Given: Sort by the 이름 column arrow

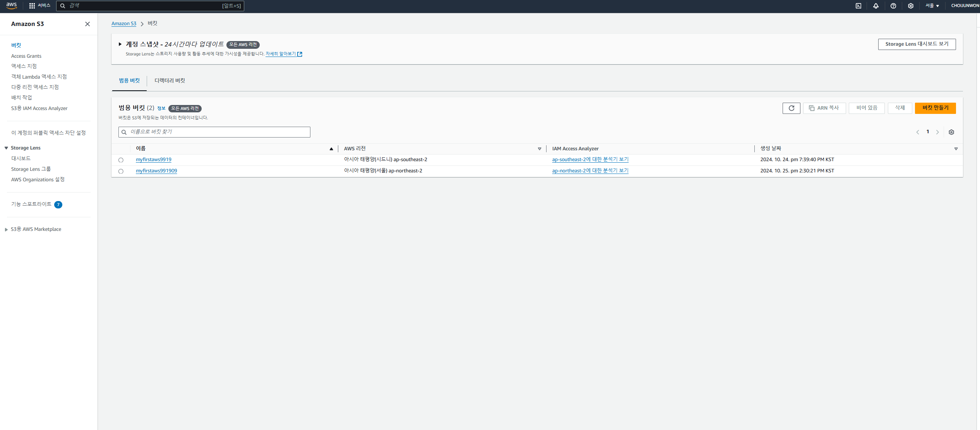Looking at the screenshot, I should point(331,149).
